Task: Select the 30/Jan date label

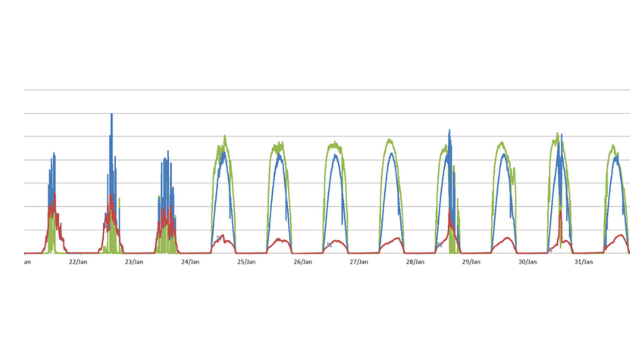Action: tap(528, 262)
